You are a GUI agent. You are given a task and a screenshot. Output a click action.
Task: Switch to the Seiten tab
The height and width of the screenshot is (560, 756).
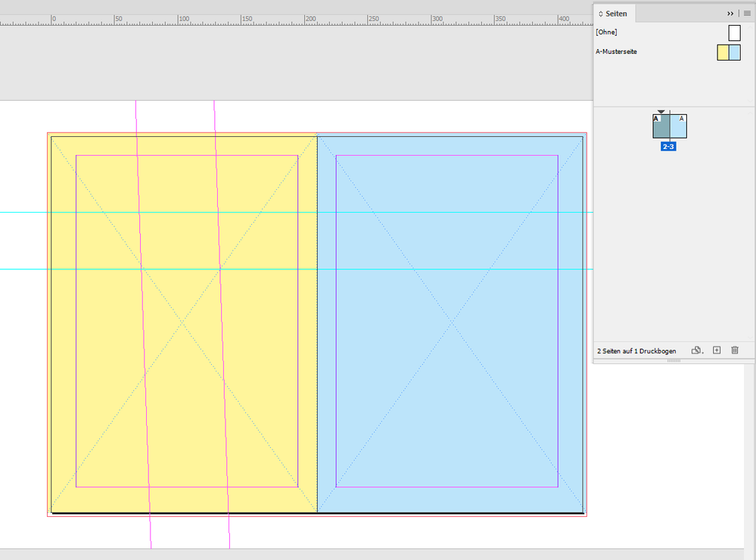click(616, 14)
